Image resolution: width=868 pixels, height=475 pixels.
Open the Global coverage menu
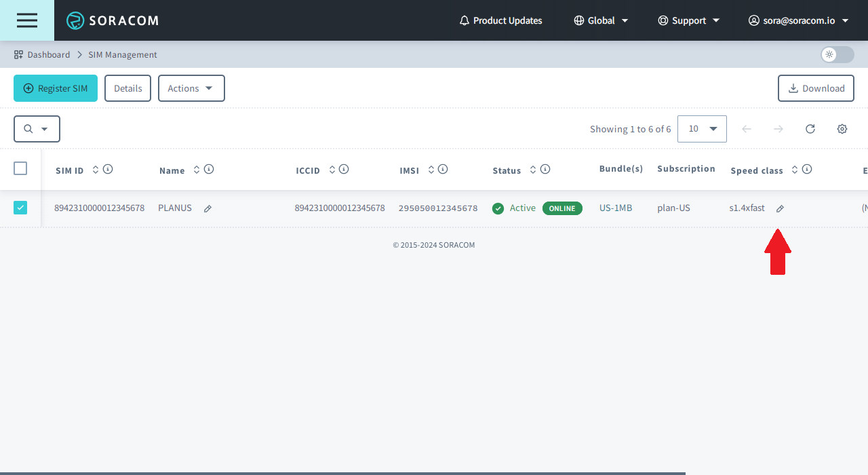pos(601,20)
